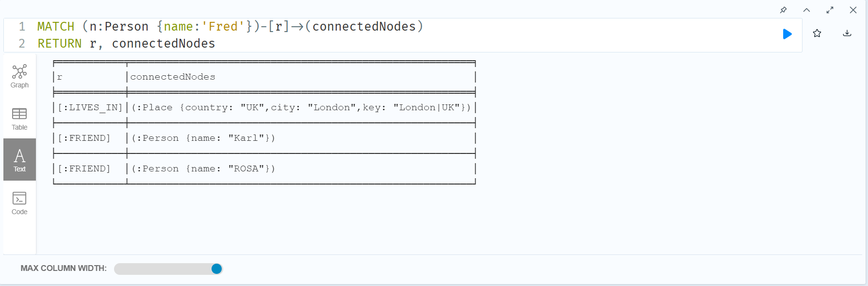The image size is (868, 286).
Task: Save query as favorite with star icon
Action: 817,33
